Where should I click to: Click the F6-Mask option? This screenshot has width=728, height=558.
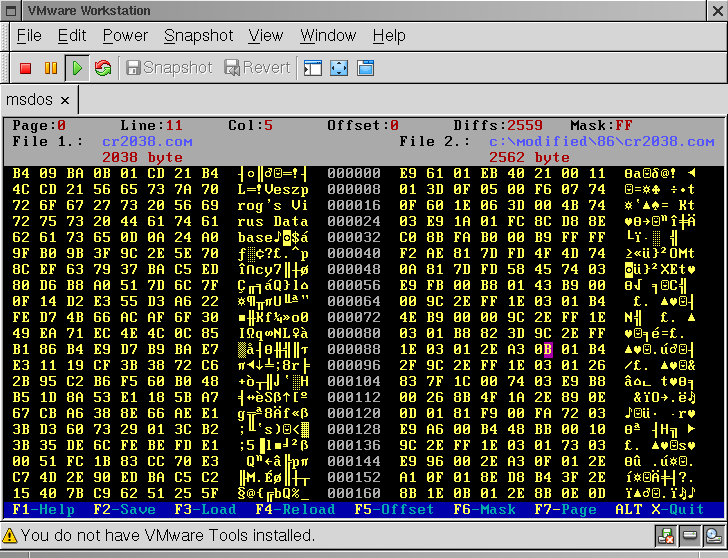(x=484, y=509)
